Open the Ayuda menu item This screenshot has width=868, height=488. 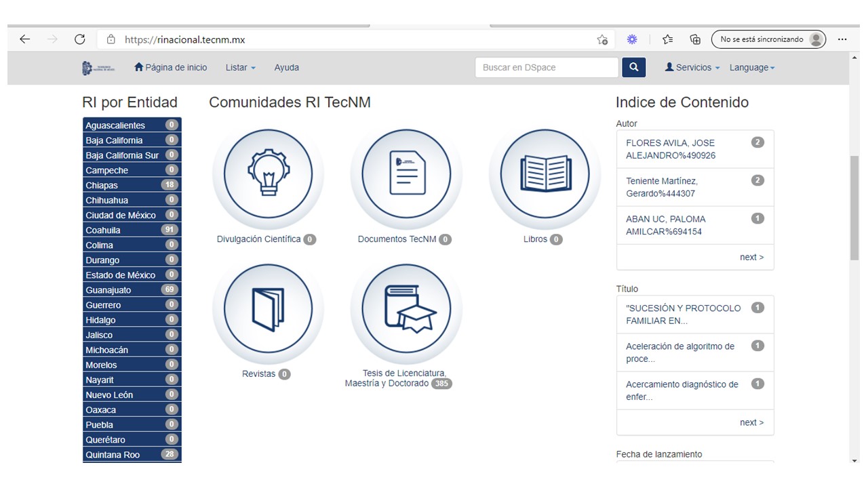(x=286, y=68)
